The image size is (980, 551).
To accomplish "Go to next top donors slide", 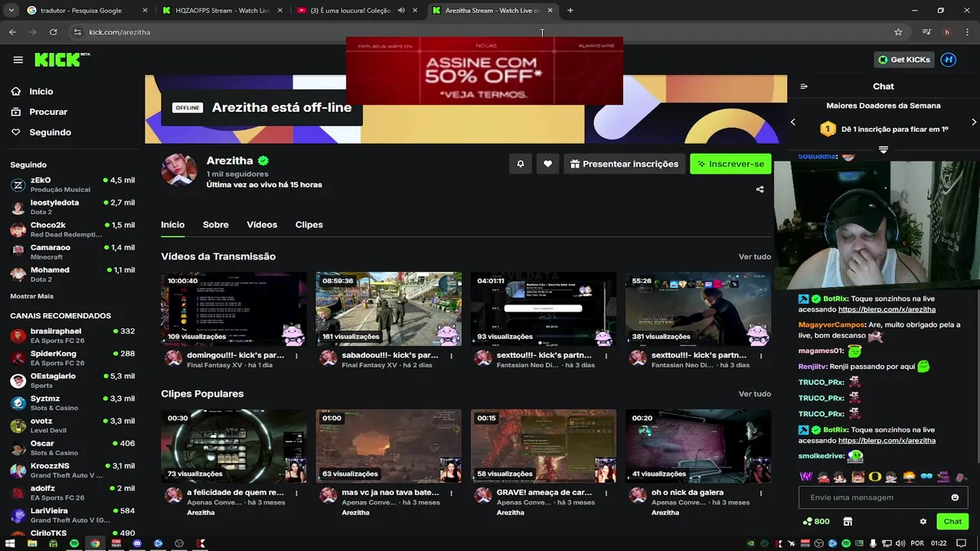I will click(974, 122).
